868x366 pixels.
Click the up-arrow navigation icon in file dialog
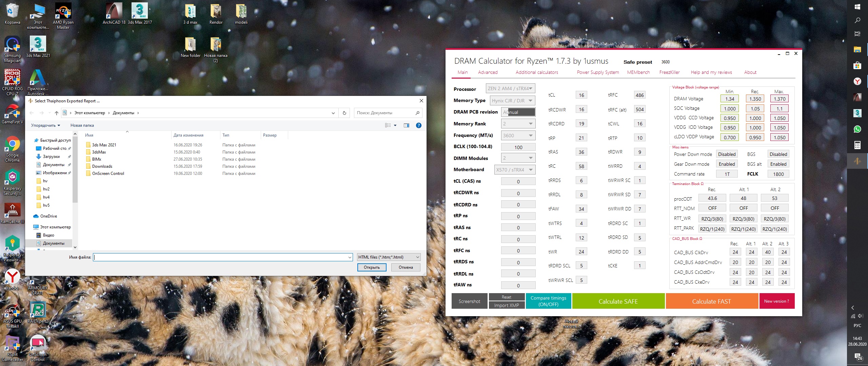tap(57, 113)
